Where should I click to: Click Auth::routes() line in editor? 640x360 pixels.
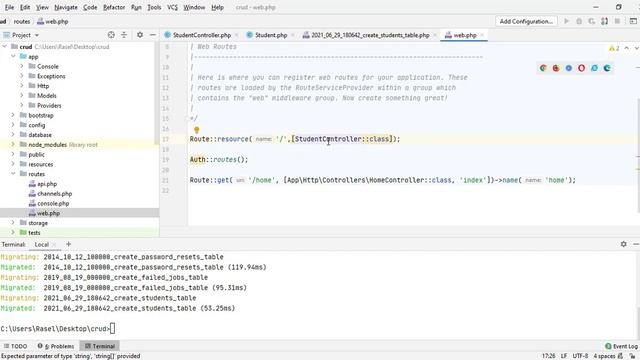pos(219,160)
